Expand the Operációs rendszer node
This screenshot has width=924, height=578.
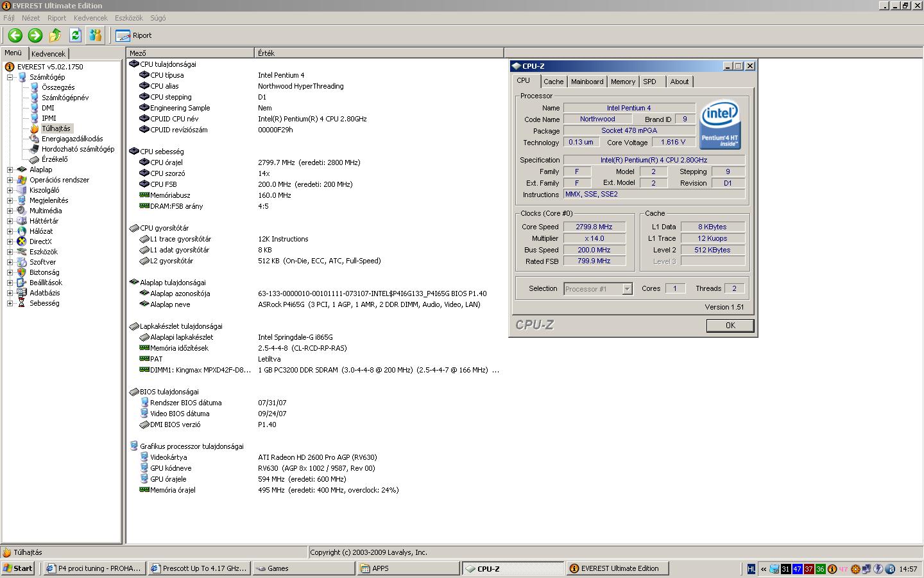[x=10, y=180]
